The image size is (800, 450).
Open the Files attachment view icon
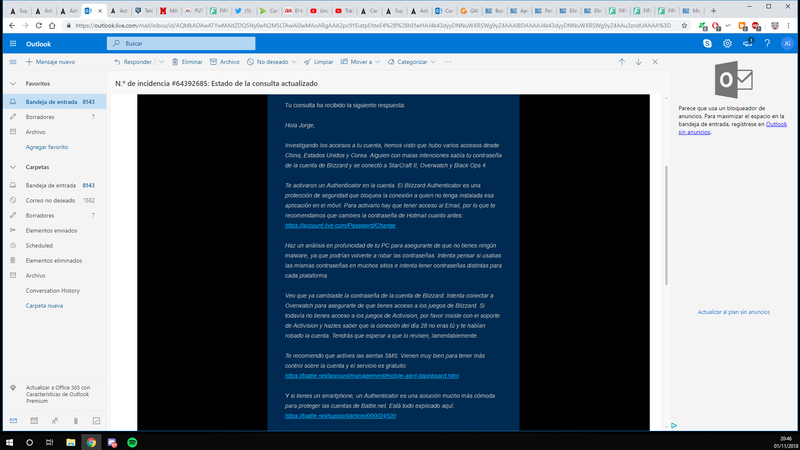click(x=76, y=421)
